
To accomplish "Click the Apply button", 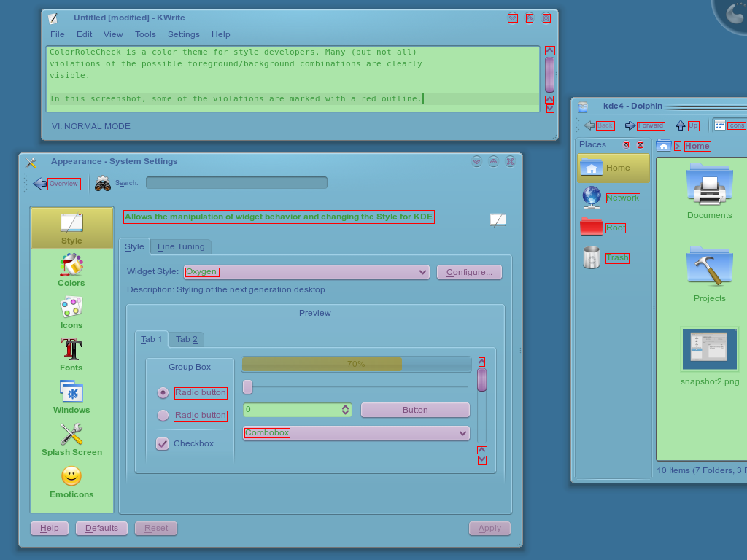I will tap(489, 528).
